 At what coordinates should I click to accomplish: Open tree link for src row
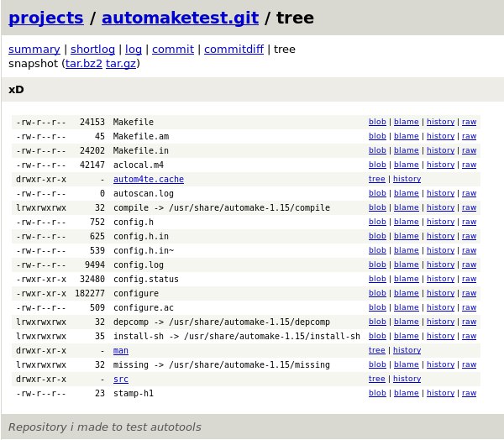376,379
